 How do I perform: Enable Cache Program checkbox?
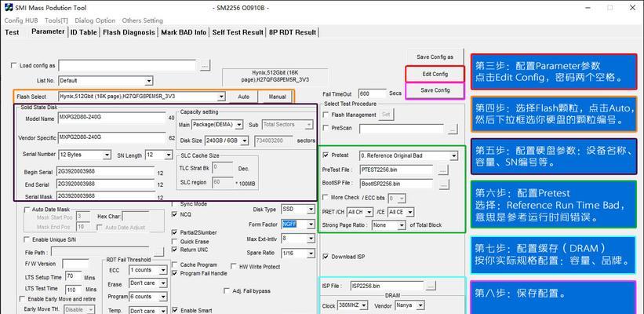click(174, 265)
